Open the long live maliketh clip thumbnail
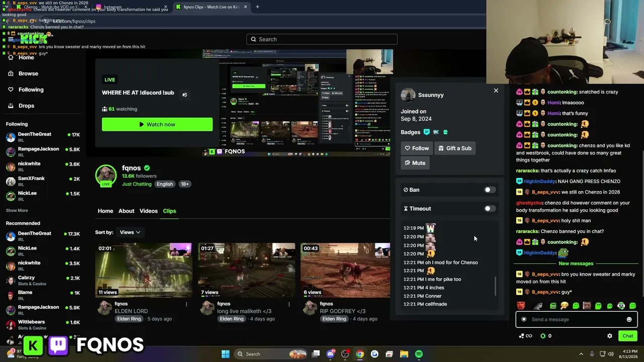Screen dimensions: 644x362 tap(246, 270)
